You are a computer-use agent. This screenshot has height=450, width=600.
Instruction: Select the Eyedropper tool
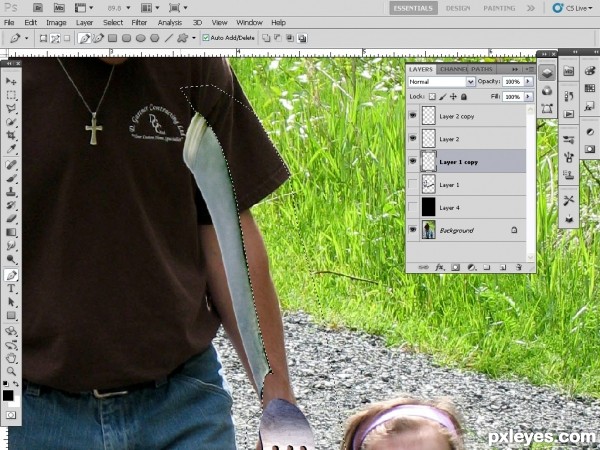11,149
